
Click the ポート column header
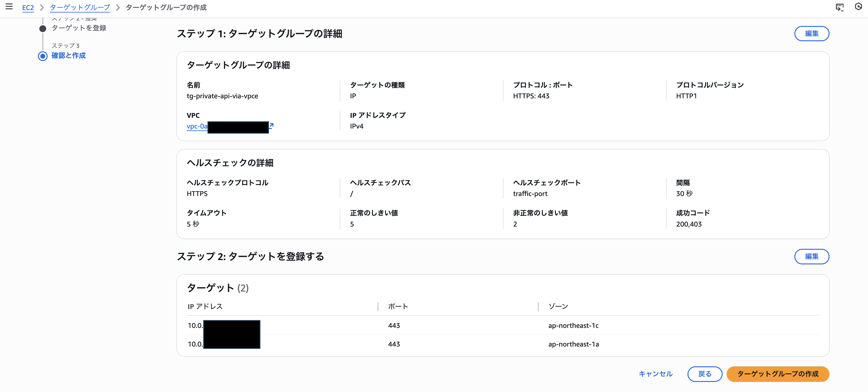(398, 307)
